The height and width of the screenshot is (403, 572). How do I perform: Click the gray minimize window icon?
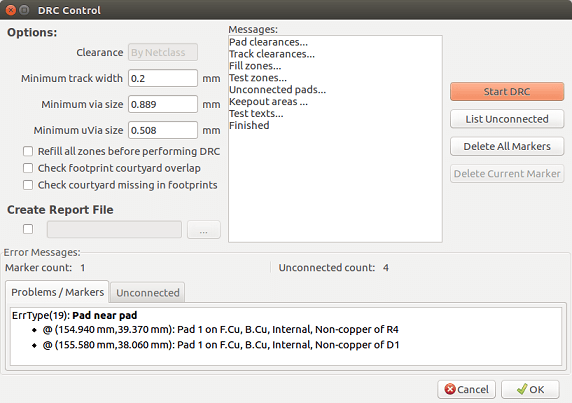click(x=24, y=10)
